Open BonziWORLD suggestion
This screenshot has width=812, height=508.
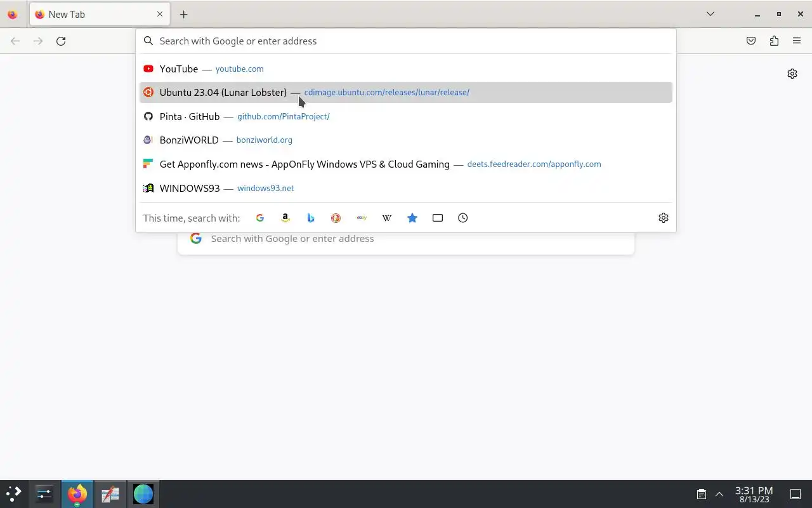pos(406,140)
